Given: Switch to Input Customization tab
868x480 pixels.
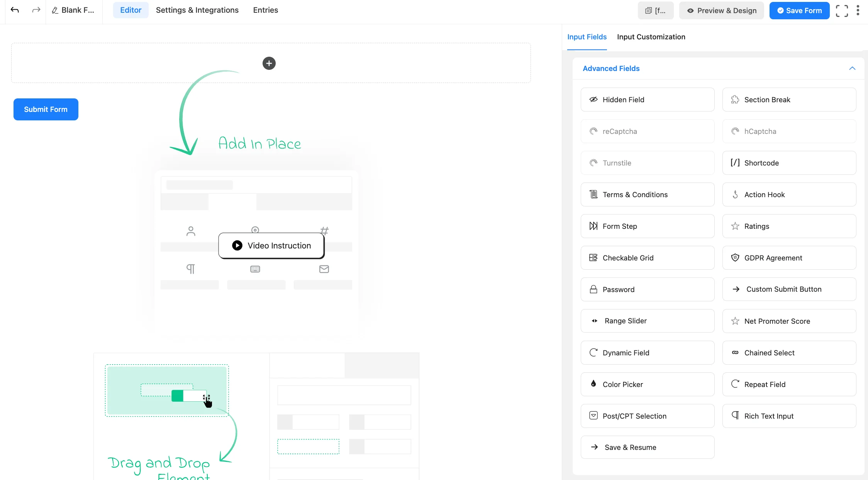Looking at the screenshot, I should click(x=651, y=37).
